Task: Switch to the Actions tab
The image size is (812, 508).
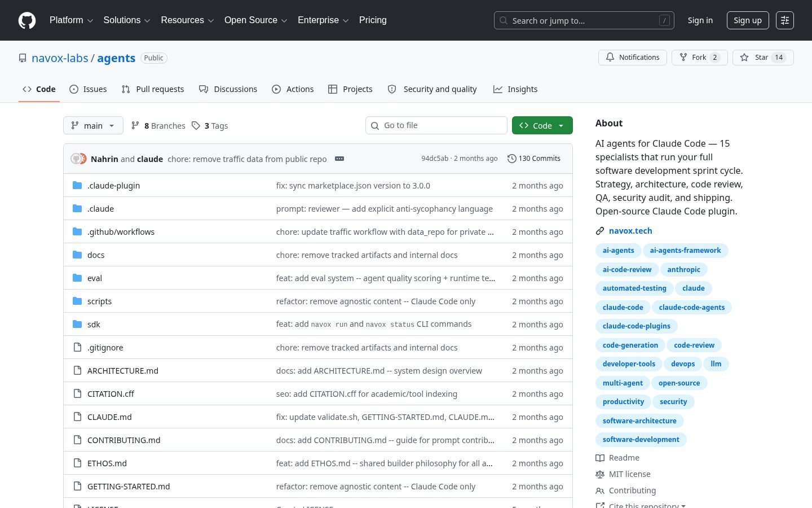Action: (x=293, y=89)
